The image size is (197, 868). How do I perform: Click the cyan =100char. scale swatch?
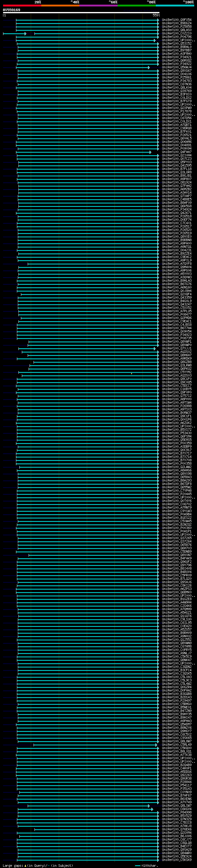[x=137, y=866]
